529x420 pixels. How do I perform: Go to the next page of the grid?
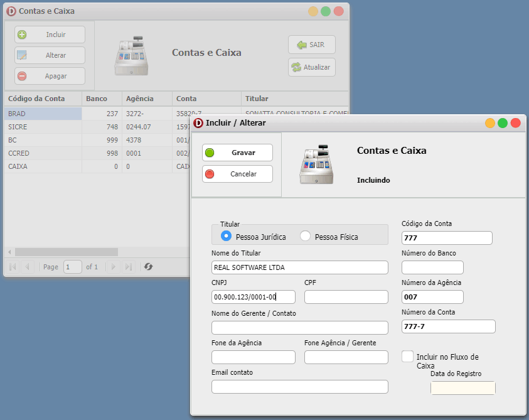(114, 267)
